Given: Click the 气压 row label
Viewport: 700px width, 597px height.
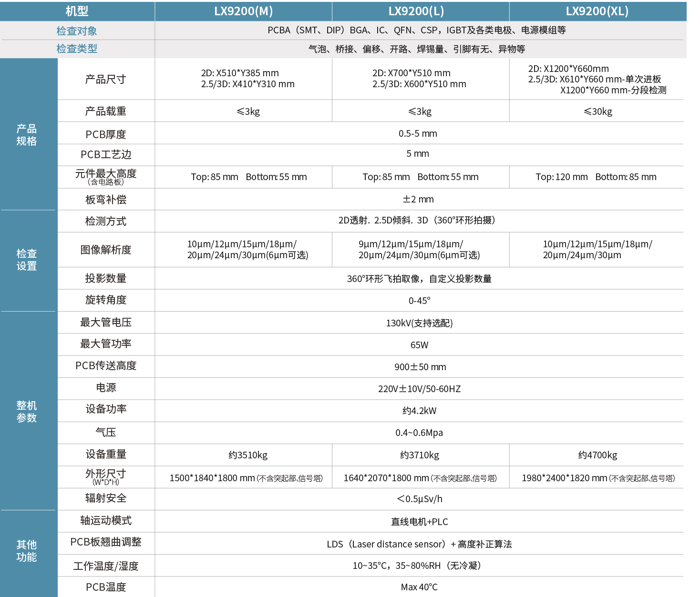Looking at the screenshot, I should (106, 432).
